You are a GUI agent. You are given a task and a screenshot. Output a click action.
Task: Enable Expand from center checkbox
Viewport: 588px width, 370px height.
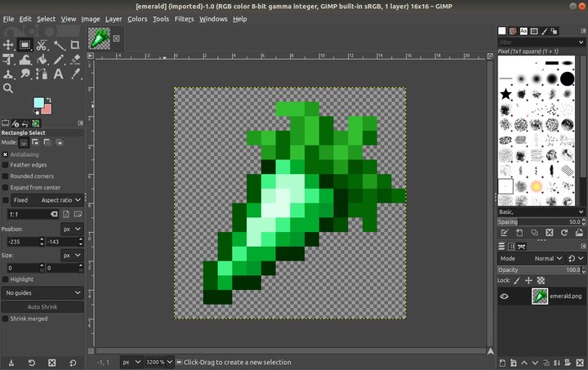[6, 187]
